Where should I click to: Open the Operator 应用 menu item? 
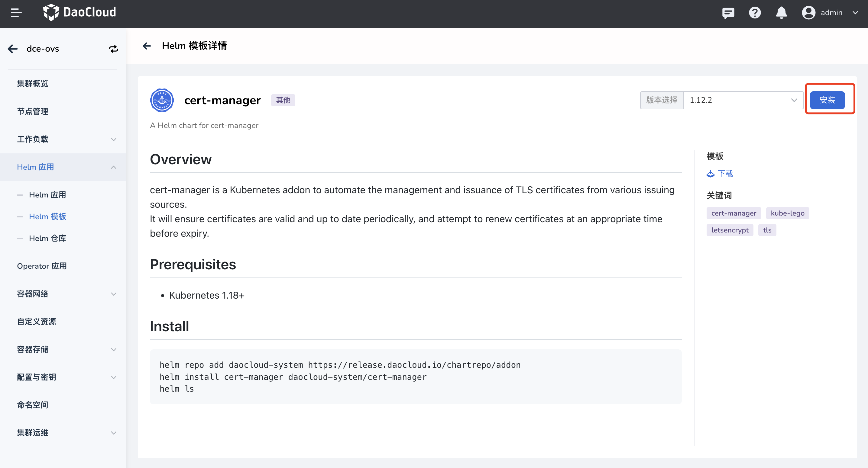pyautogui.click(x=42, y=266)
